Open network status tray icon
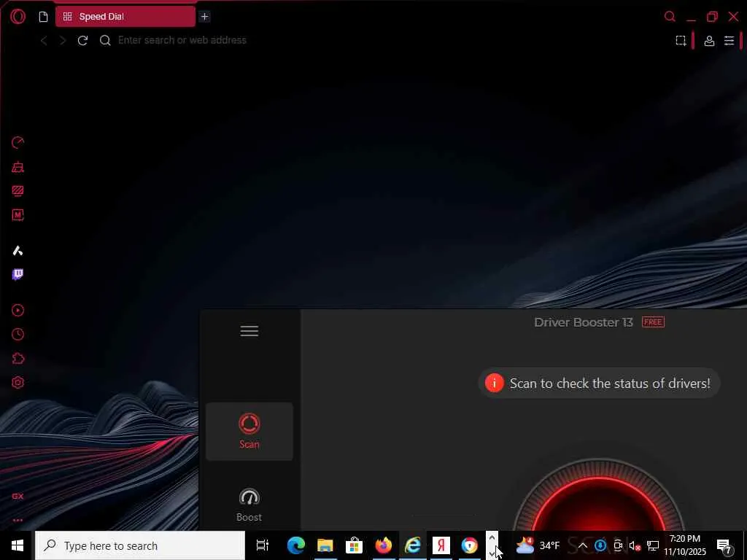Image resolution: width=747 pixels, height=560 pixels. tap(653, 545)
